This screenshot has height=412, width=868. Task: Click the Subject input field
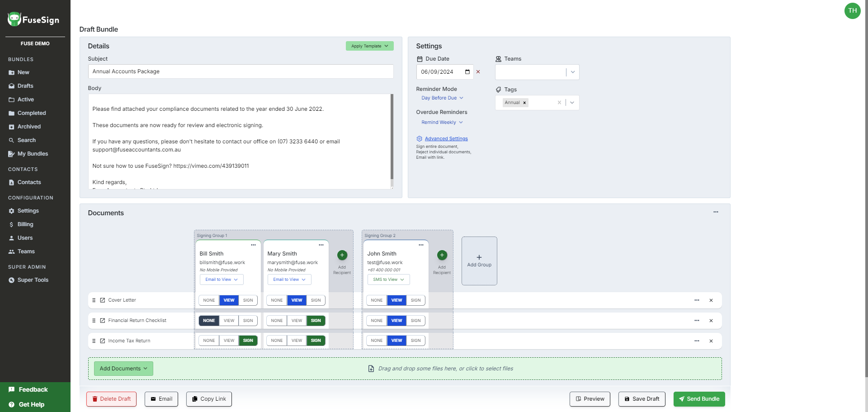point(241,71)
